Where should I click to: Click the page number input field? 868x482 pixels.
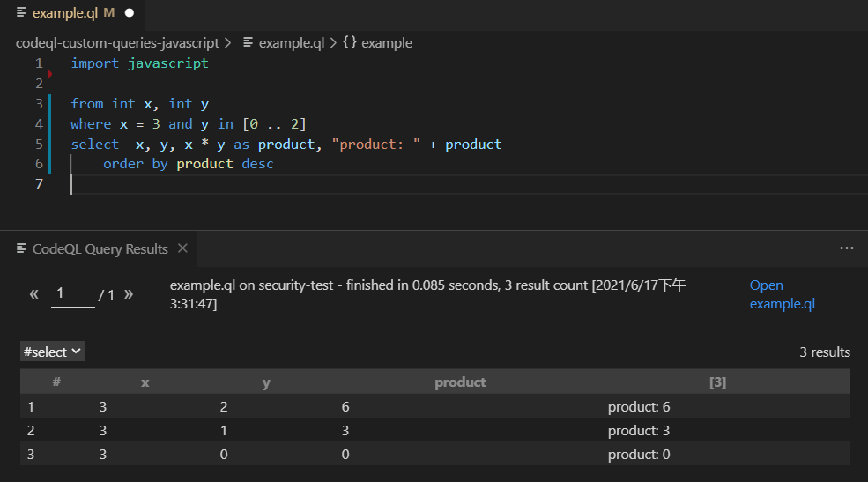tap(73, 294)
